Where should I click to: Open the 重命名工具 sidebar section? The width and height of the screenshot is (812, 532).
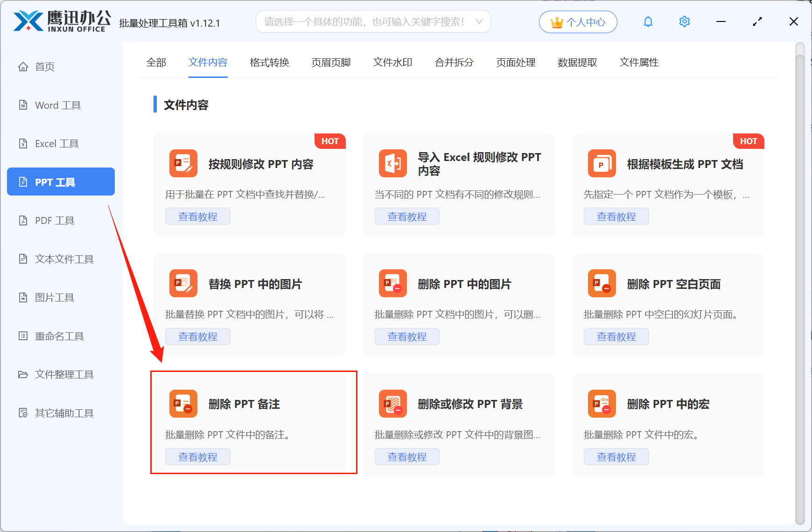click(59, 336)
